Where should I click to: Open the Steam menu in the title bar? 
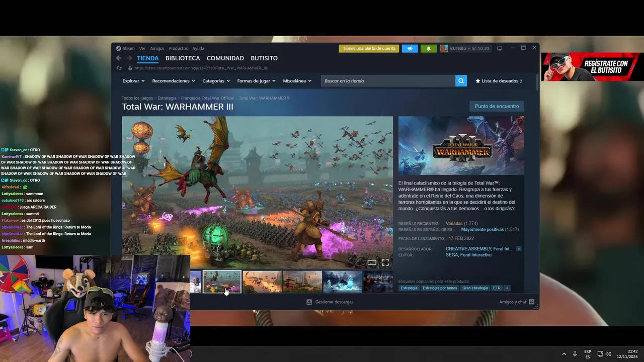129,49
